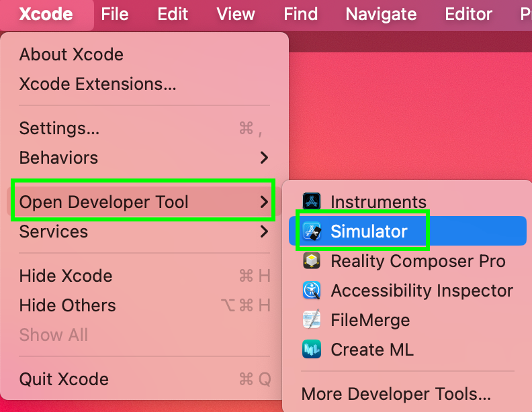532x412 pixels.
Task: Open the Find menu
Action: tap(301, 14)
